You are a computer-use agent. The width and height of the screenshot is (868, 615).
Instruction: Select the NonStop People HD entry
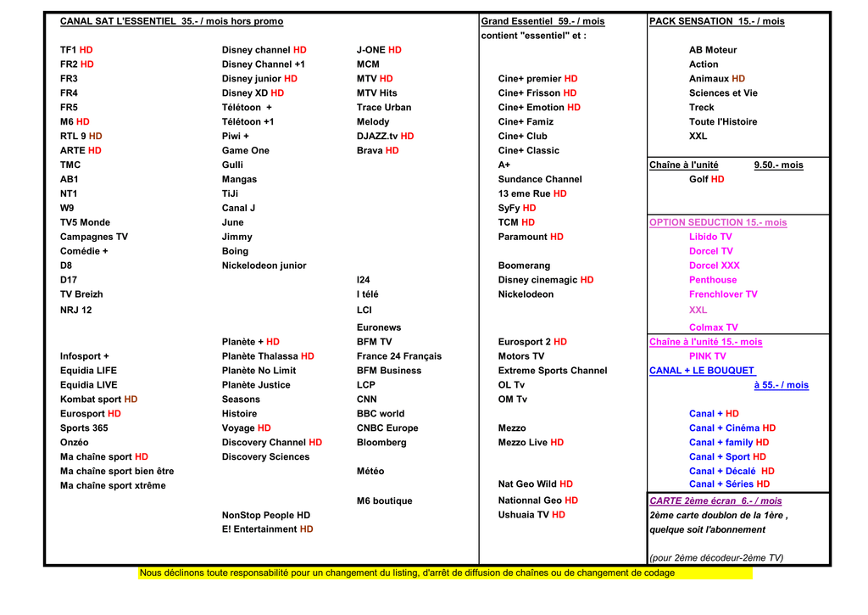tap(265, 516)
